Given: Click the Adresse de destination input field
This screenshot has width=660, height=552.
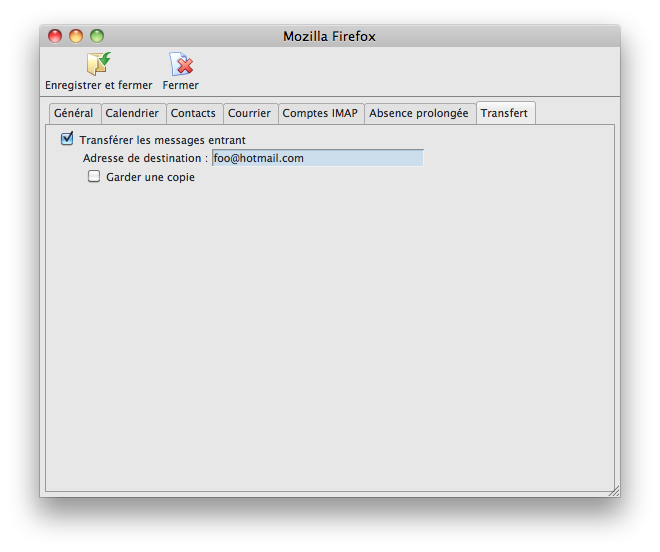Looking at the screenshot, I should click(x=318, y=158).
